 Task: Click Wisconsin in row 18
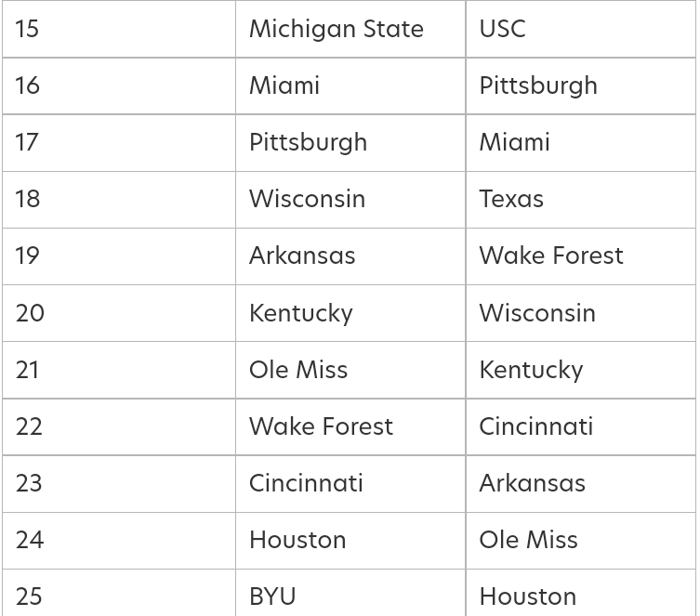[307, 199]
